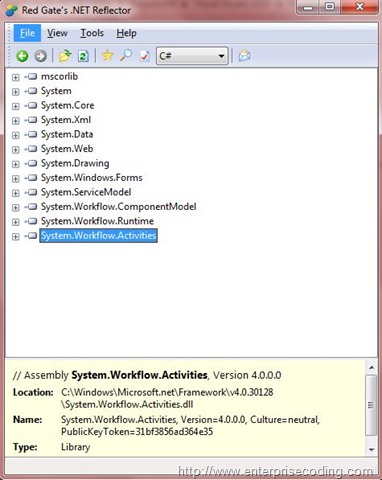The image size is (382, 480).
Task: Click the info pane scrollbar thumb
Action: click(371, 405)
